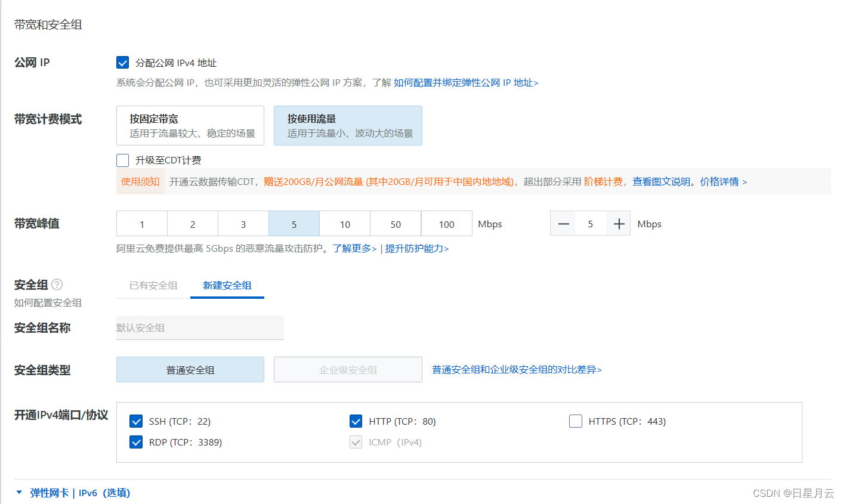Click the 默认安全组 name input field
This screenshot has height=504, width=843.
pos(200,327)
